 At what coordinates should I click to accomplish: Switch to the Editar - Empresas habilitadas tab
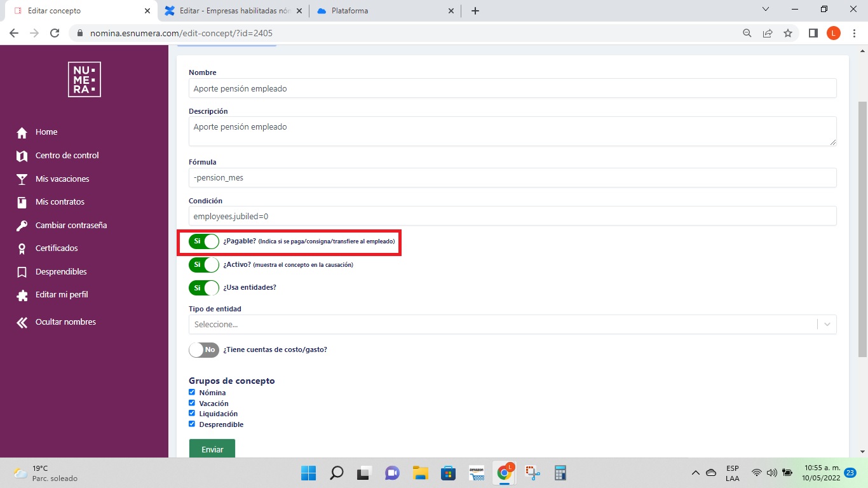coord(233,11)
